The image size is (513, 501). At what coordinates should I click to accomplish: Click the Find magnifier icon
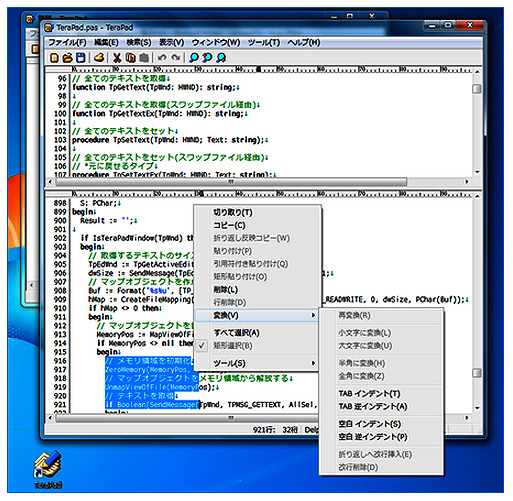click(x=193, y=58)
